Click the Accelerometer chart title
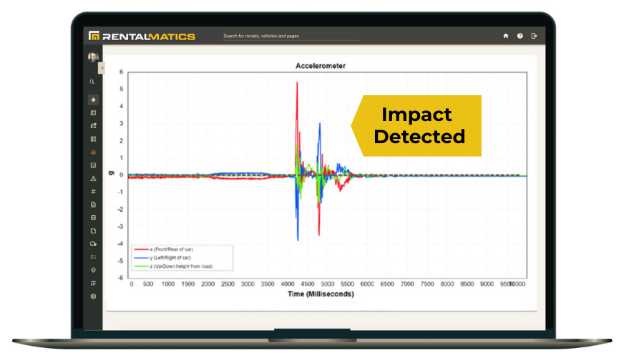The width and height of the screenshot is (644, 358). (x=321, y=66)
